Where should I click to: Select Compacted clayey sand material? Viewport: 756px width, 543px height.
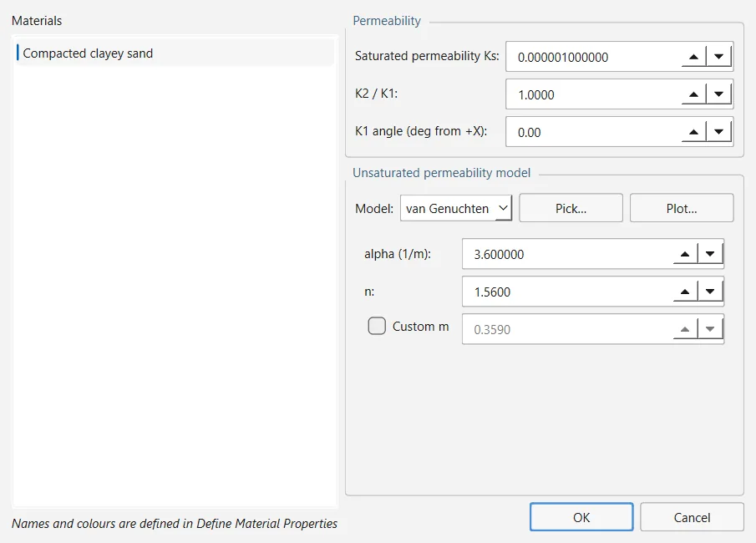click(175, 53)
